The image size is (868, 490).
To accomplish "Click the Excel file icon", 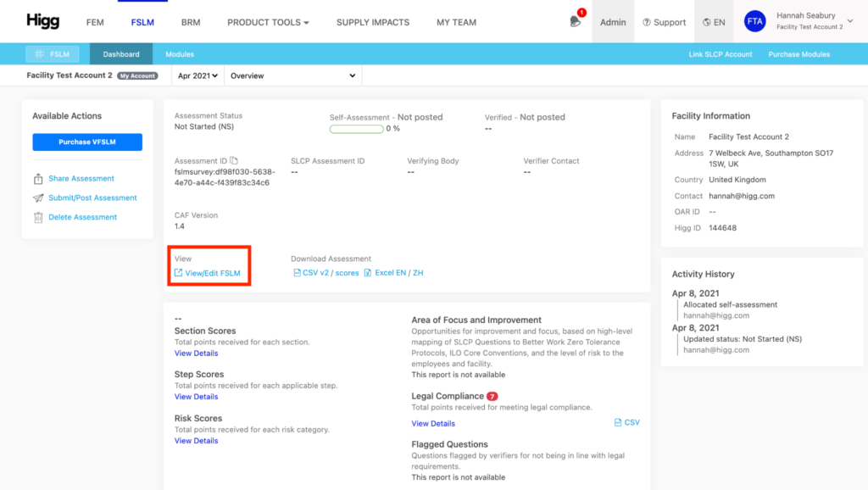I will (368, 273).
